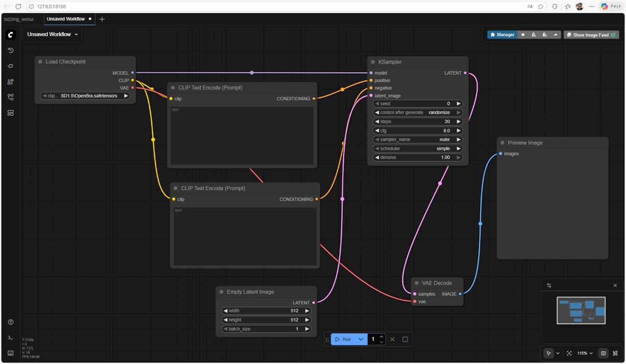Open the node library sidebar icon
Viewport: 626px width, 364px height.
click(x=11, y=82)
